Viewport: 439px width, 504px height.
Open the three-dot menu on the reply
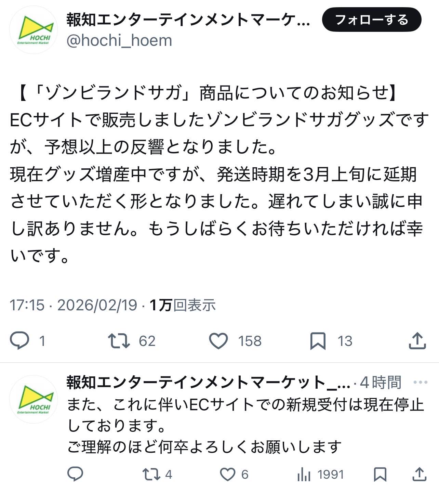pos(420,382)
